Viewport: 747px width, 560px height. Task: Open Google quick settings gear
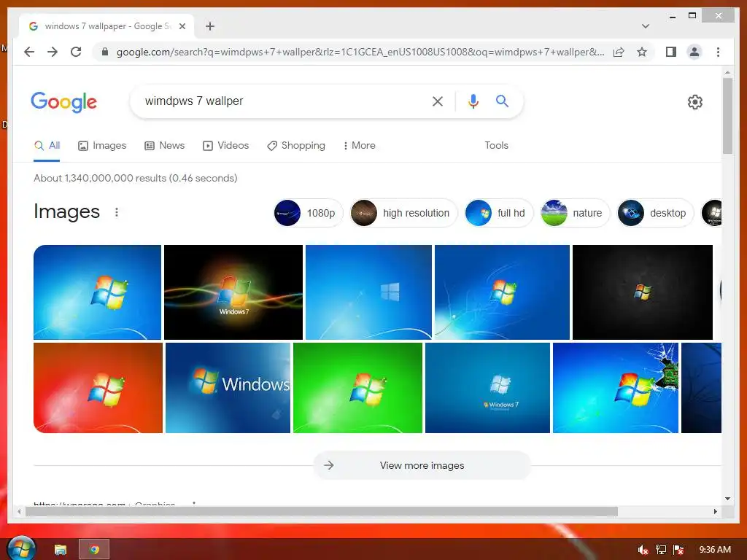coord(694,101)
